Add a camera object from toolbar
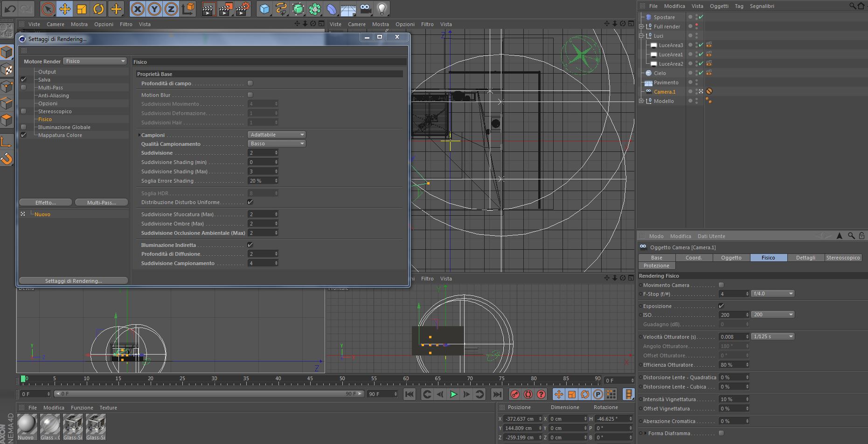This screenshot has height=444, width=868. [x=365, y=9]
